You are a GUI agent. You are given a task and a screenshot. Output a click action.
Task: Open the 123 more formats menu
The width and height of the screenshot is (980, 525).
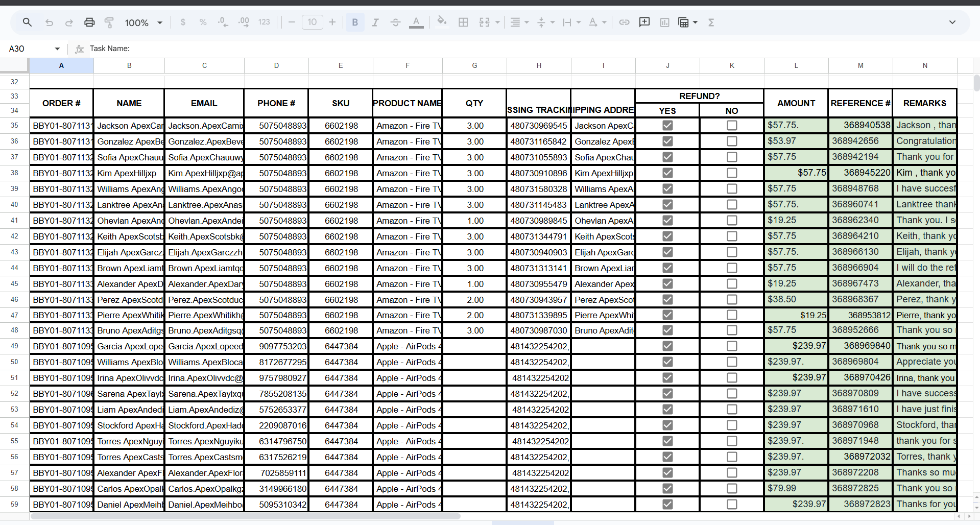click(x=264, y=22)
